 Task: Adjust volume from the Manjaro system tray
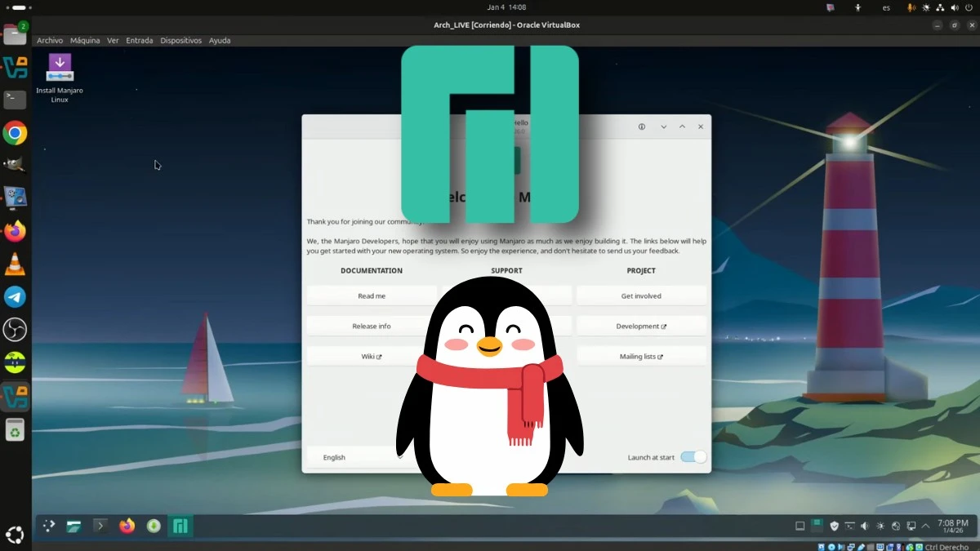[865, 526]
